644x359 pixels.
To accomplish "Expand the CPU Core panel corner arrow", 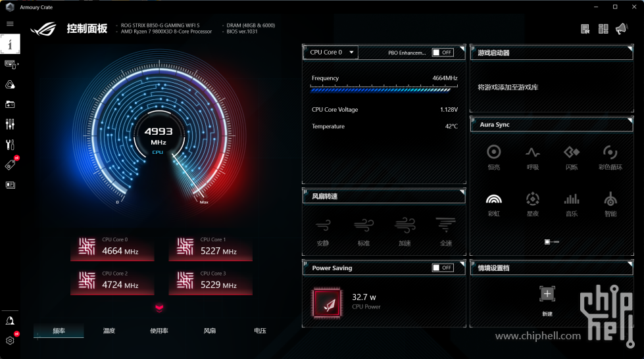I will coord(462,49).
